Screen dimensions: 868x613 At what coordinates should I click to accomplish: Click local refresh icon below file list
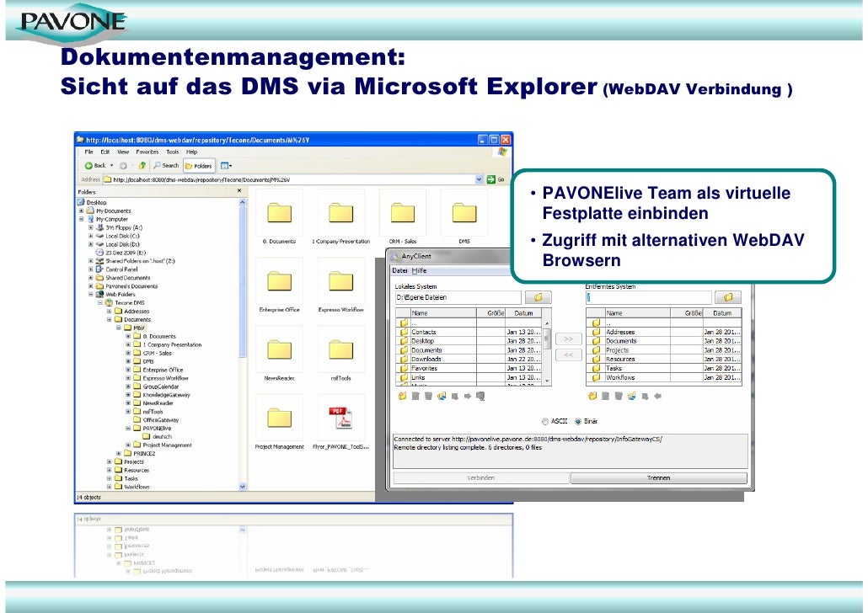tap(442, 396)
